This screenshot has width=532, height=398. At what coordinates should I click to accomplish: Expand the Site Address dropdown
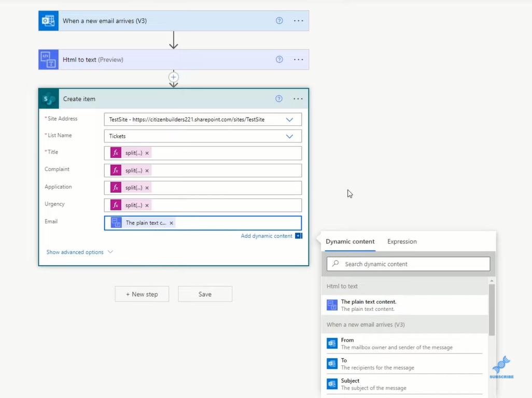point(289,120)
